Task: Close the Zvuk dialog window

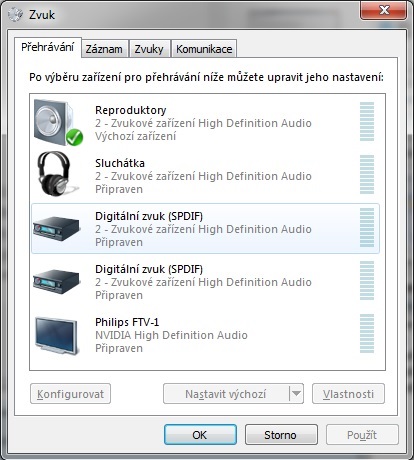Action: pos(383,10)
